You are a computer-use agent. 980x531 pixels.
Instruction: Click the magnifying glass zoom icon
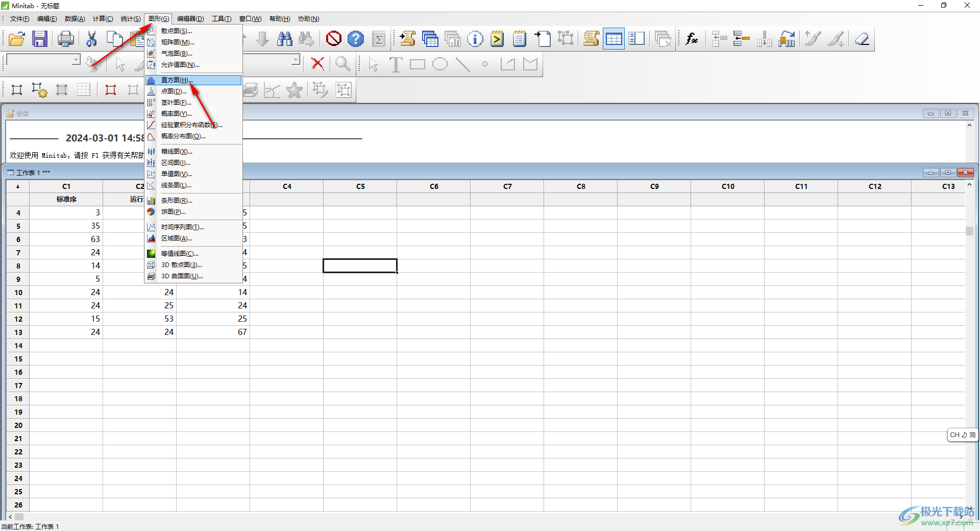342,64
